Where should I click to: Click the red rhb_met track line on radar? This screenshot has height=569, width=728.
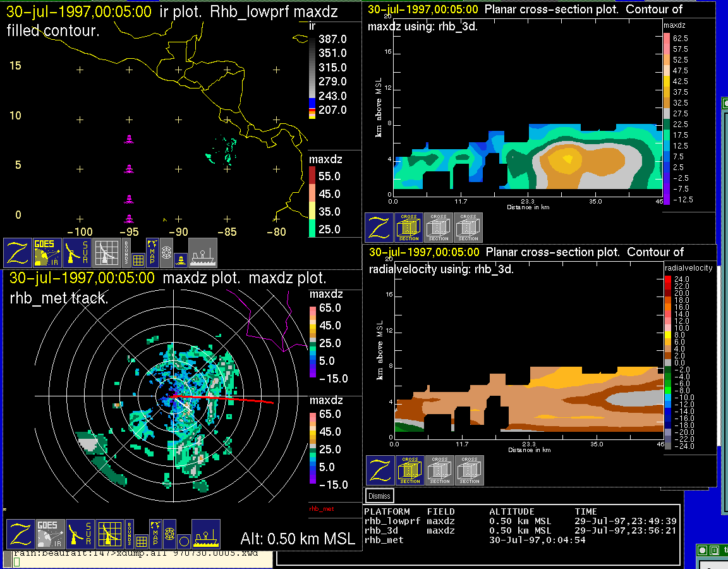pos(246,400)
